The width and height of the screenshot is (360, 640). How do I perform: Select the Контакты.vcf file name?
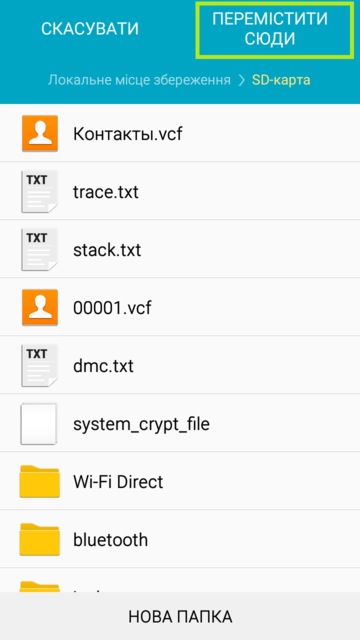pos(128,134)
